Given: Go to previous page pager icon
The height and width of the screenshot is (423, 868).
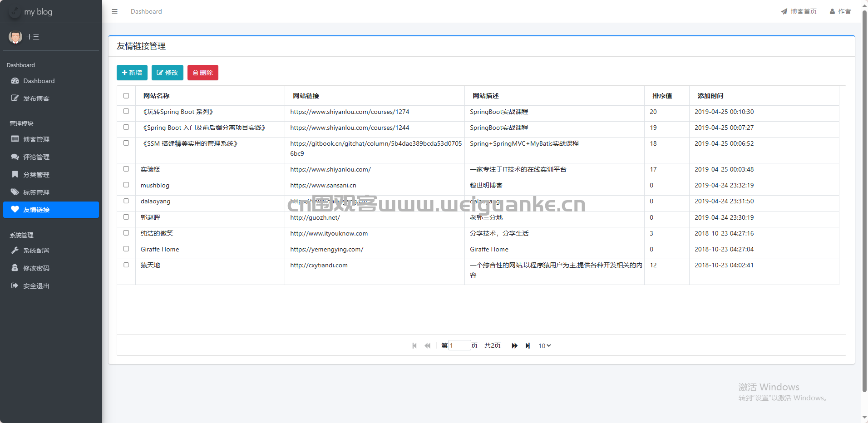Looking at the screenshot, I should coord(427,345).
